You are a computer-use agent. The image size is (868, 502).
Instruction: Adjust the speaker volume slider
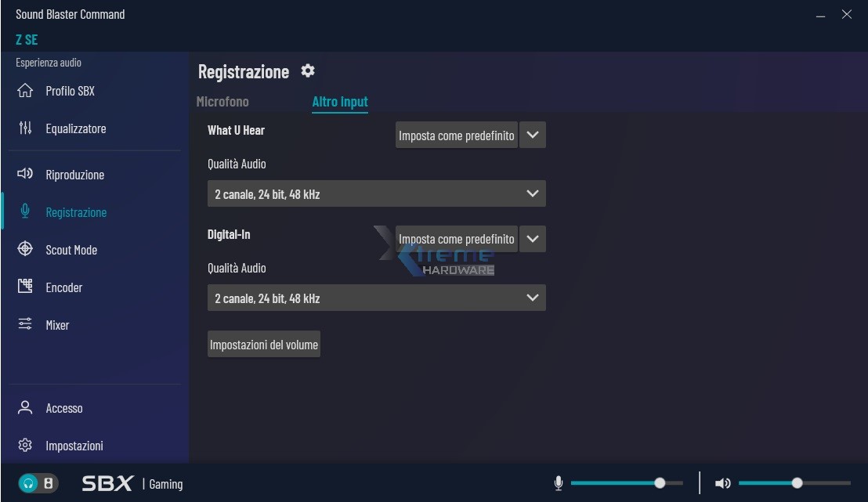click(797, 483)
